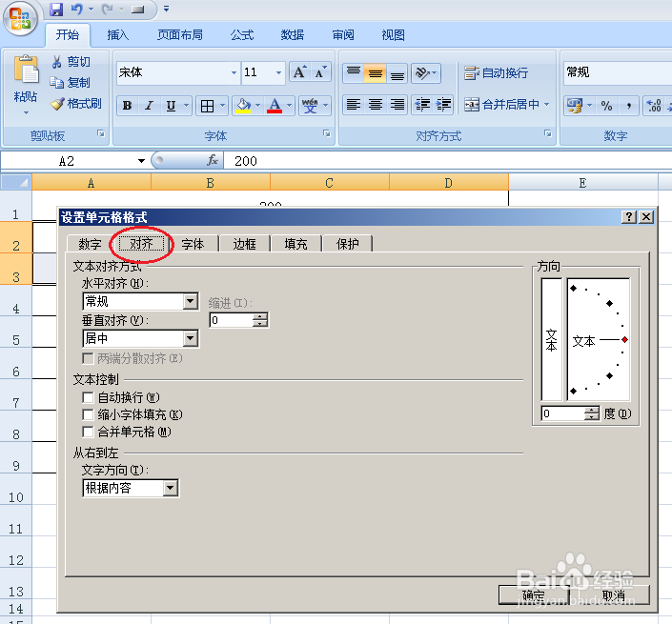
Task: Apply red font color A
Action: click(x=275, y=106)
